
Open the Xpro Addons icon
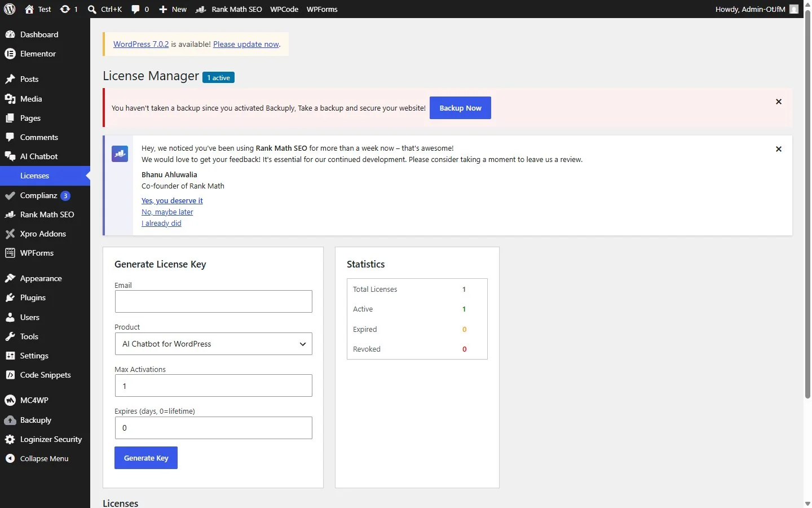pyautogui.click(x=10, y=234)
